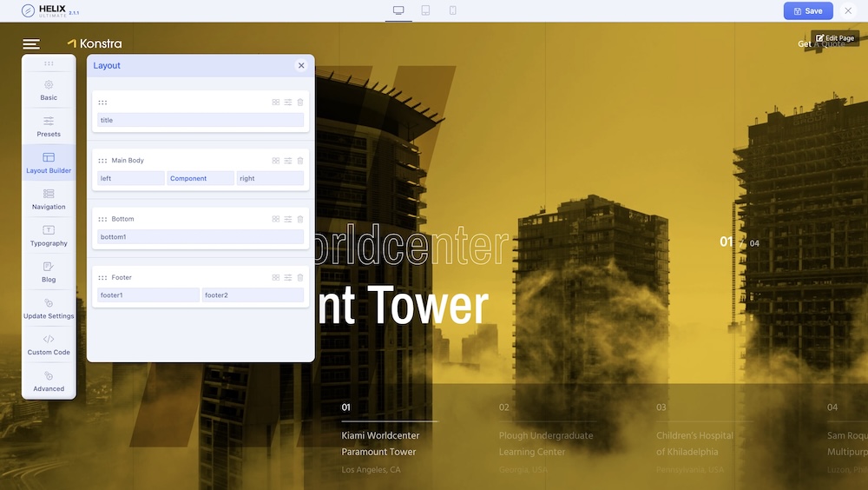The image size is (868, 490).
Task: Open the hamburger menu on site
Action: 31,43
